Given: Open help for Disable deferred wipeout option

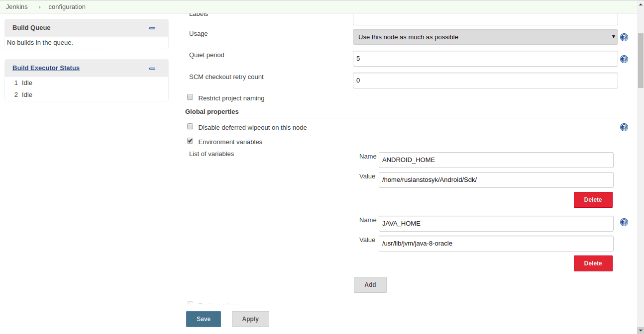Looking at the screenshot, I should click(624, 127).
